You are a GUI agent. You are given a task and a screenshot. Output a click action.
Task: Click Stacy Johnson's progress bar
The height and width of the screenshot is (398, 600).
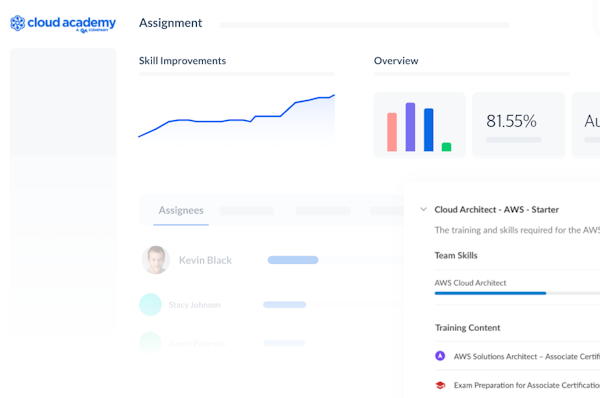click(284, 305)
